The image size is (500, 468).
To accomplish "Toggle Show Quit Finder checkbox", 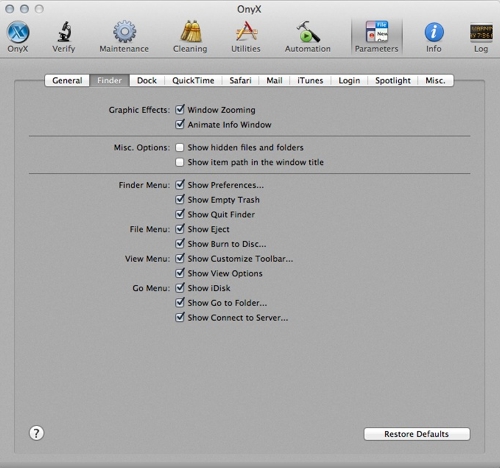I will pos(180,214).
